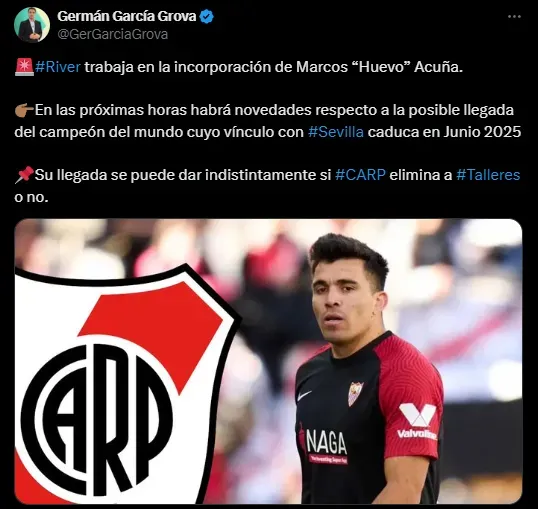538x509 pixels.
Task: Click the red pushpin emoji
Action: (x=24, y=175)
